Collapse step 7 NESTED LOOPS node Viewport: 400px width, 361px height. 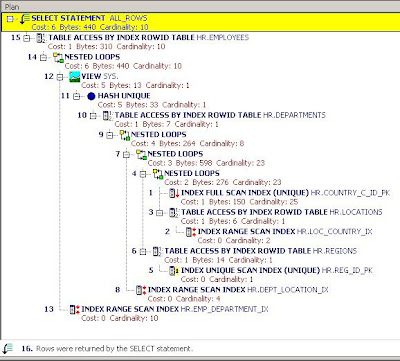[126, 155]
